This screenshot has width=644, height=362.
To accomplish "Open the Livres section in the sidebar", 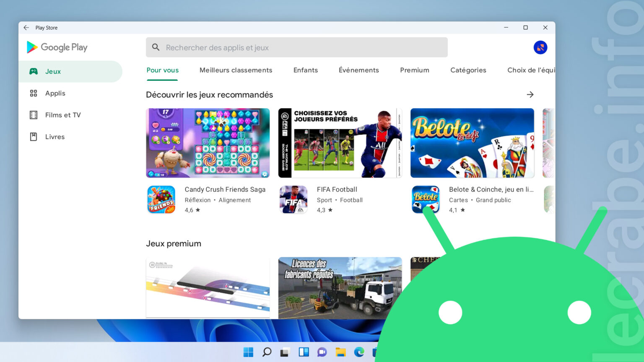I will (55, 137).
